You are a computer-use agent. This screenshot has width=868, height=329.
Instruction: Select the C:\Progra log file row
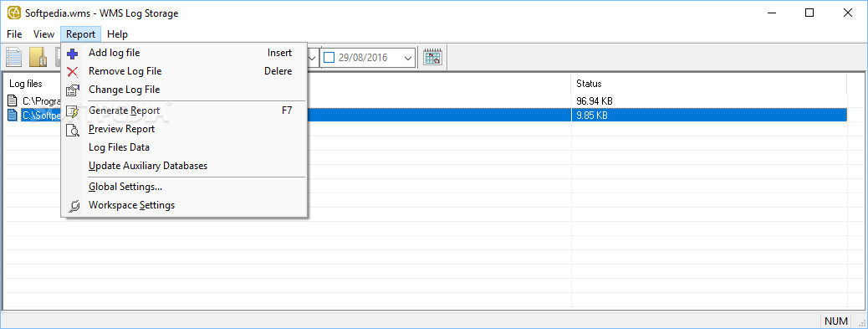(425, 100)
